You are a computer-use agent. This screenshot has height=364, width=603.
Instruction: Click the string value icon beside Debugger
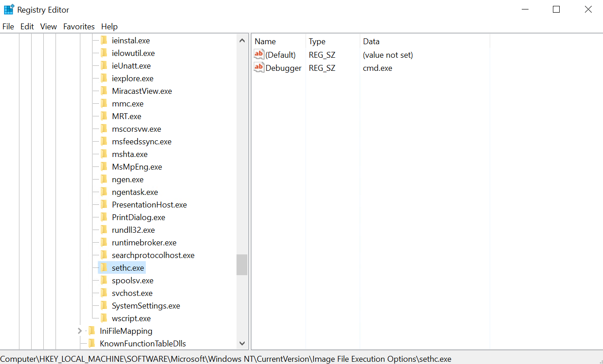point(259,68)
